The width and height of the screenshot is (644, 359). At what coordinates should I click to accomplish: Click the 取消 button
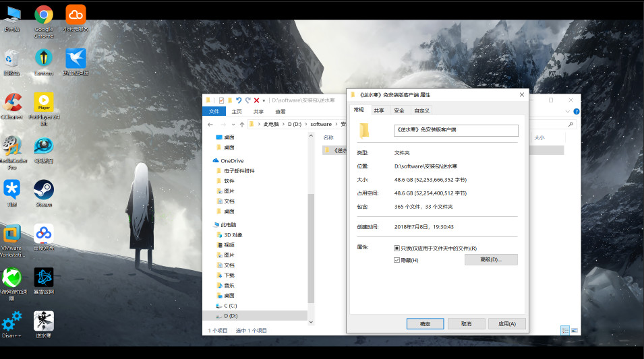[x=466, y=324]
